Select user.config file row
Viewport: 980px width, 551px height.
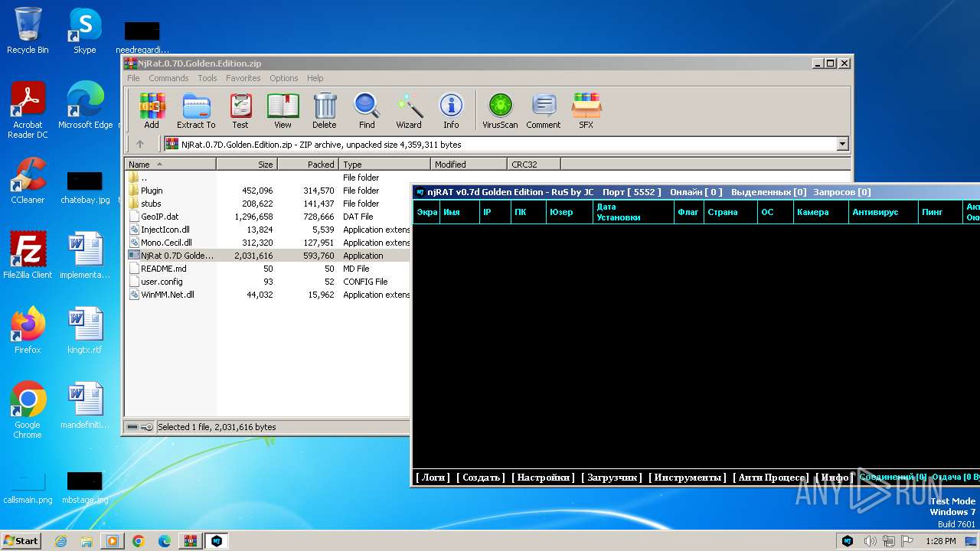pyautogui.click(x=268, y=282)
